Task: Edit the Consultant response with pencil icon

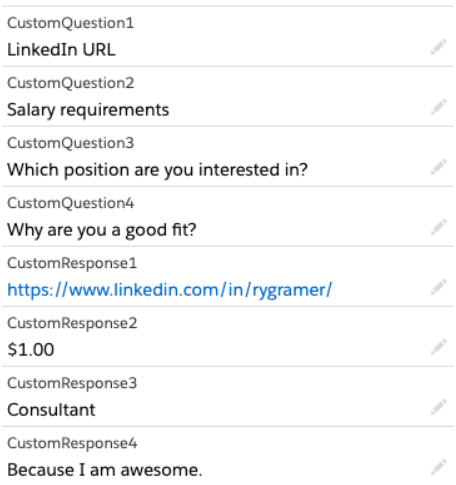Action: point(438,407)
